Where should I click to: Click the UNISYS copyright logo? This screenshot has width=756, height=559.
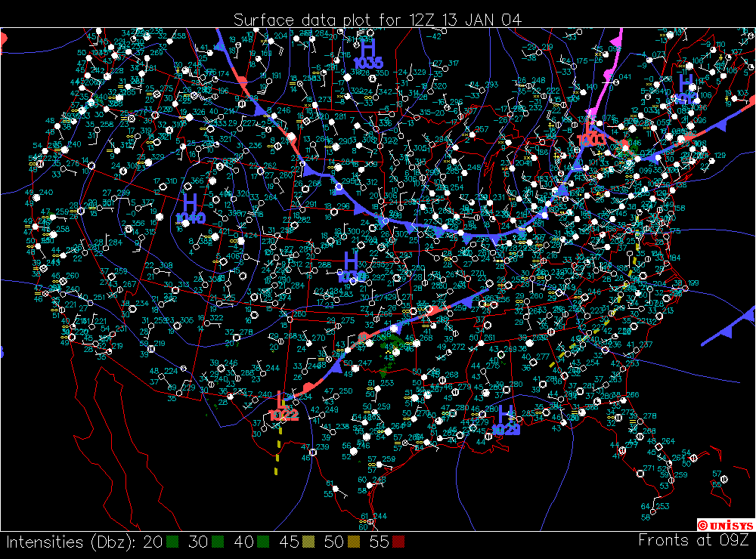pyautogui.click(x=726, y=525)
